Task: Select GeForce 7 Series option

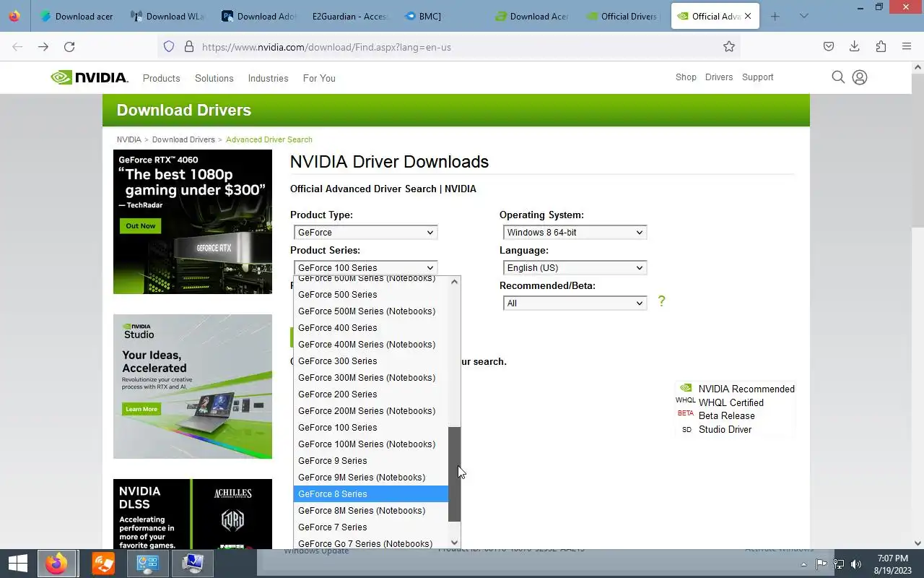Action: pyautogui.click(x=371, y=527)
